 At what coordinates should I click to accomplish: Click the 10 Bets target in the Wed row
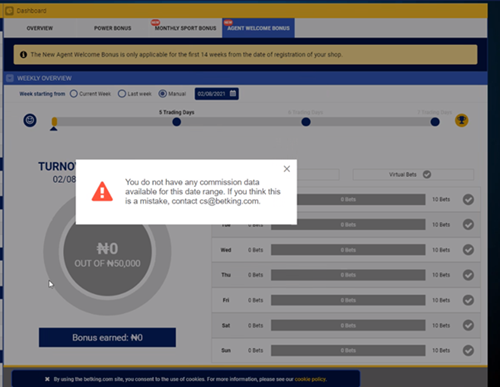(x=441, y=250)
